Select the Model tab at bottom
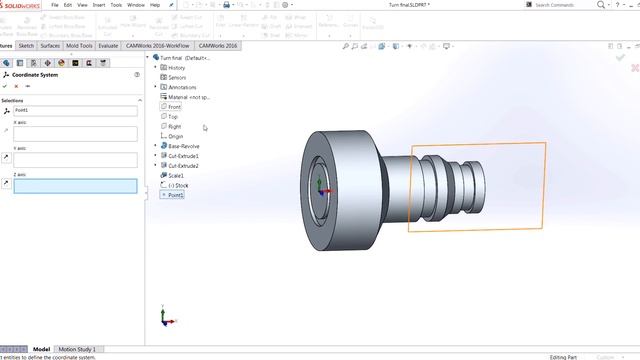 41,349
